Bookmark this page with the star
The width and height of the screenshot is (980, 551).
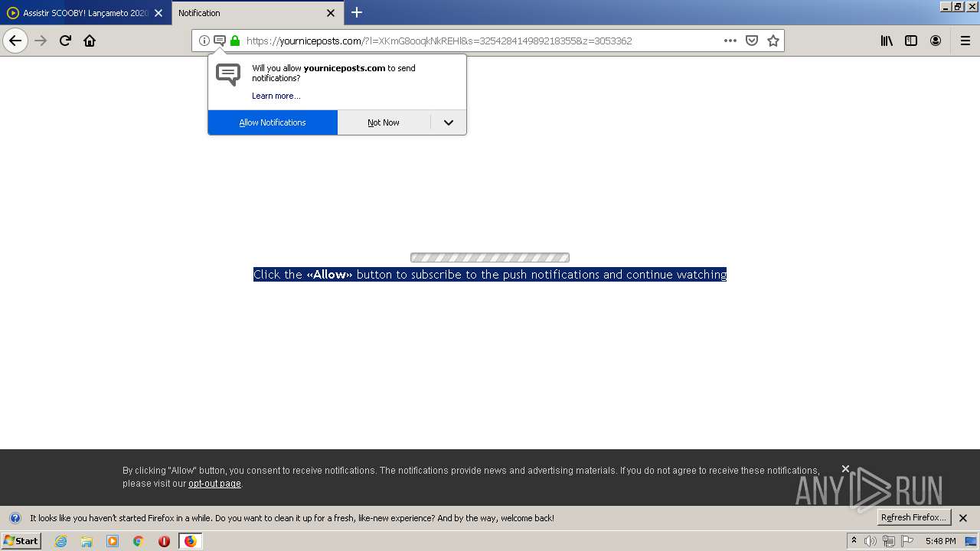click(x=773, y=41)
